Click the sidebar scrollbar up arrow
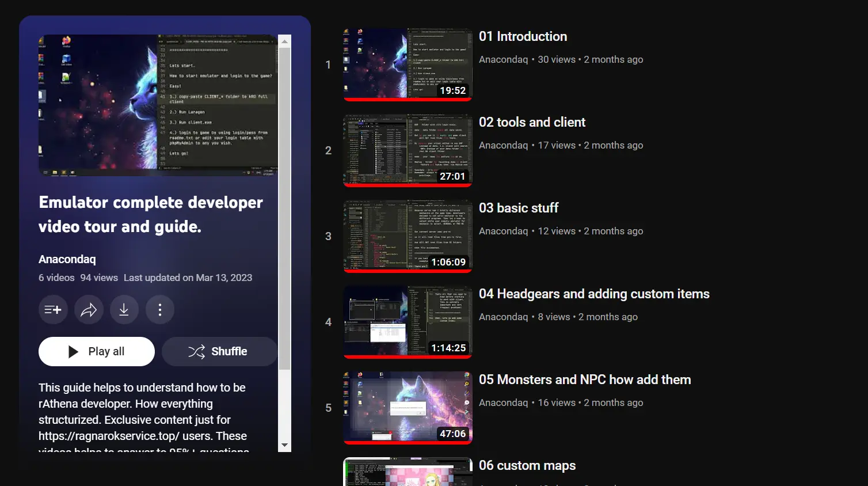The width and height of the screenshot is (868, 486). (284, 41)
